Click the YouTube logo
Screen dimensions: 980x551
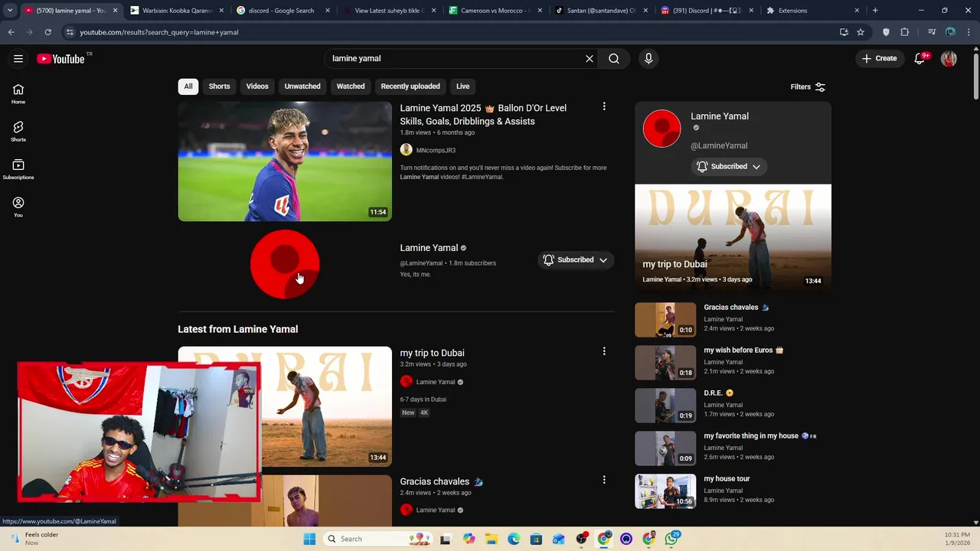[x=60, y=59]
